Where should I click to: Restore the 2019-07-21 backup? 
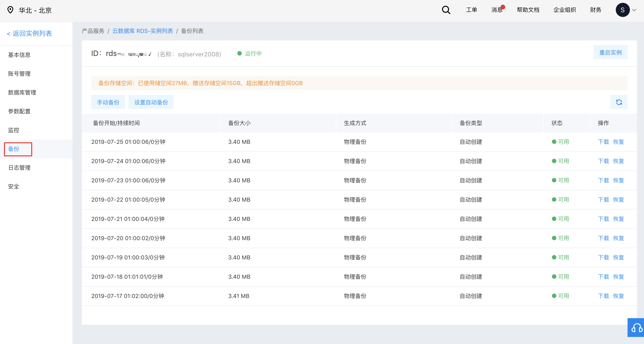(x=619, y=219)
